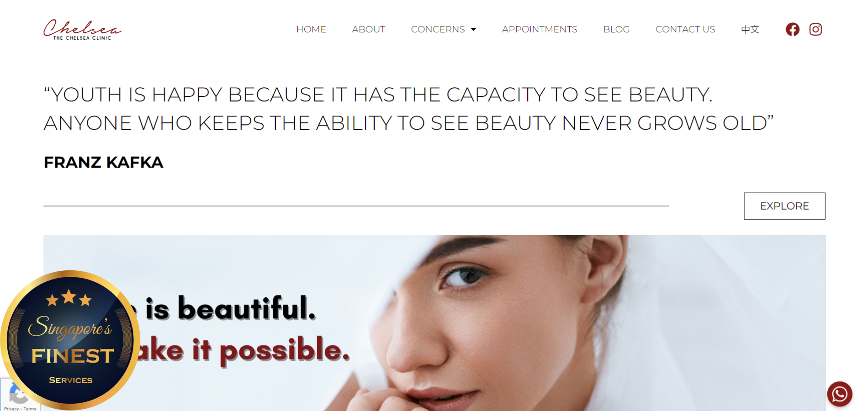Image resolution: width=868 pixels, height=411 pixels.
Task: Click the Franz Kafka quote attribution
Action: 103,162
